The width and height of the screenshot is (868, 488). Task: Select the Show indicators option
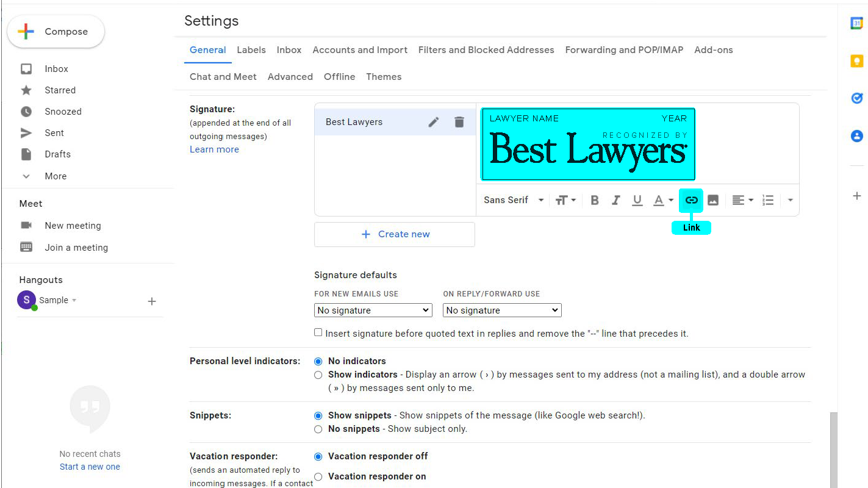point(318,375)
